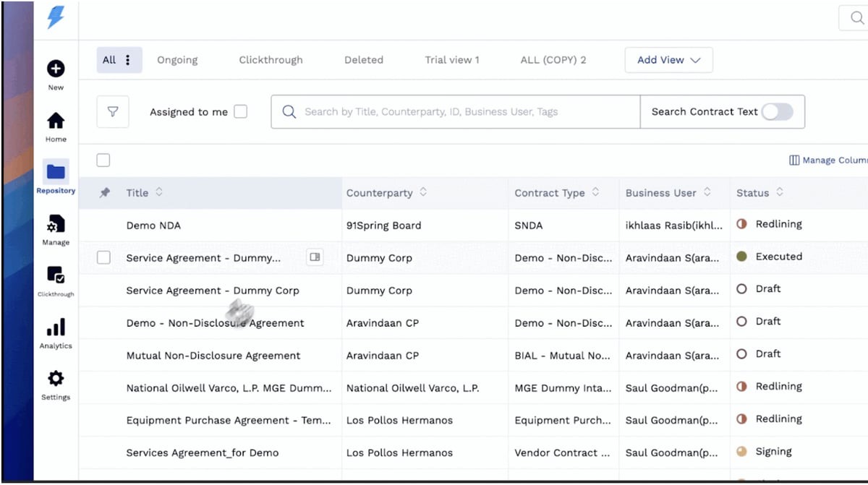Click the magnifier icon in search box

(x=289, y=112)
